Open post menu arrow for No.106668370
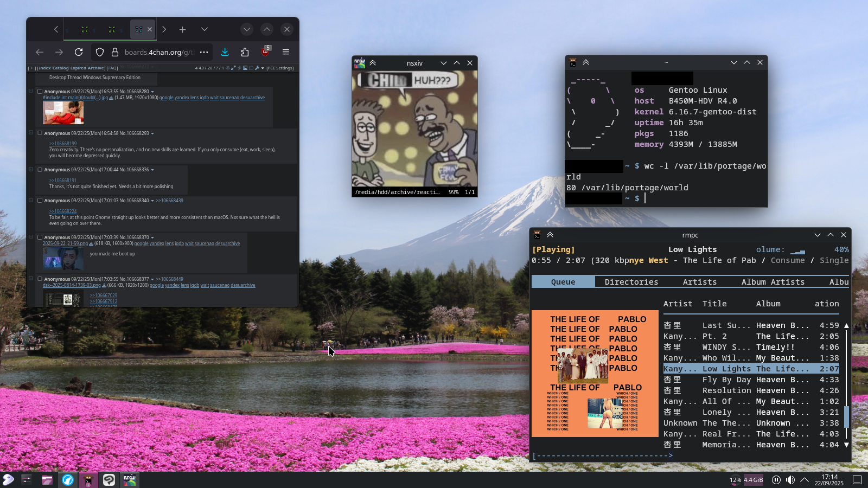868x488 pixels. coord(152,237)
